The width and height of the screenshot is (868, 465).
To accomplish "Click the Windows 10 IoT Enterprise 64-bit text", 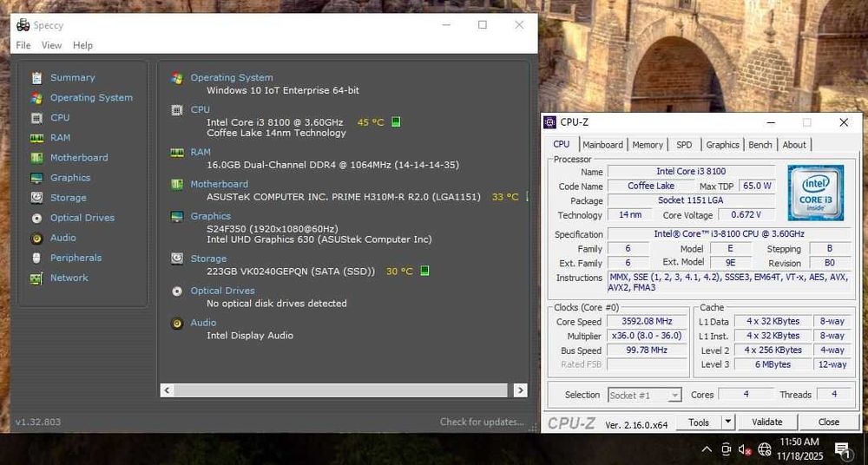I will 283,90.
